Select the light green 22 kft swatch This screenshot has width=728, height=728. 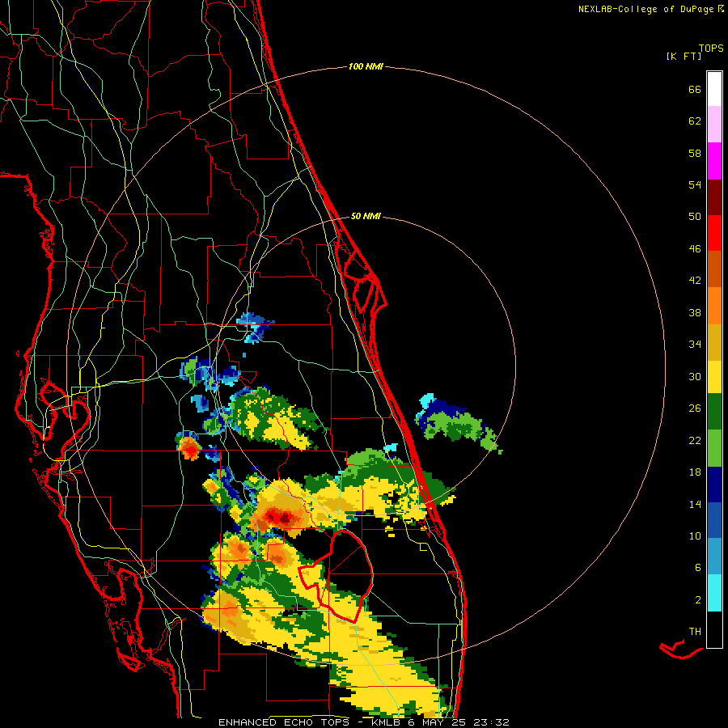[714, 448]
